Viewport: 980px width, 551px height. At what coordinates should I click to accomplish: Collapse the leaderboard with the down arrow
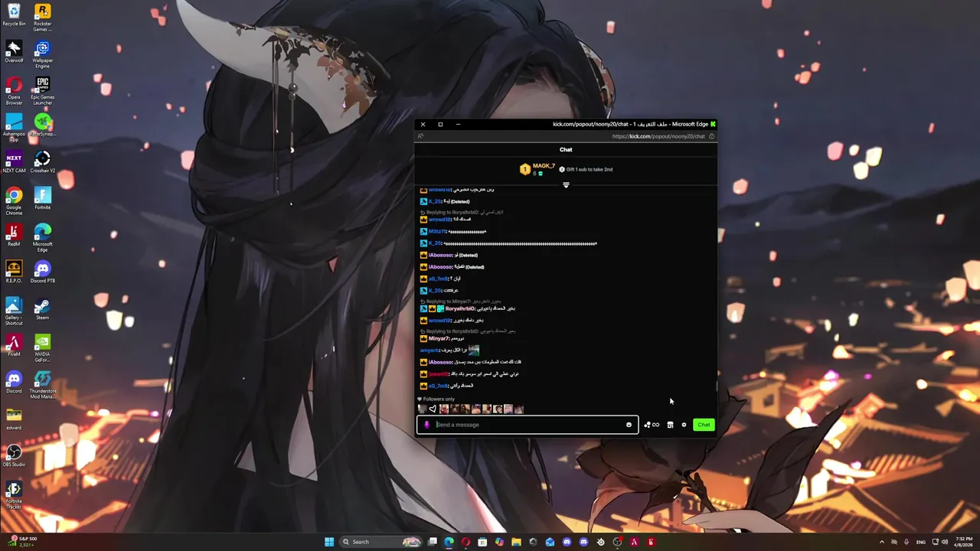point(566,184)
